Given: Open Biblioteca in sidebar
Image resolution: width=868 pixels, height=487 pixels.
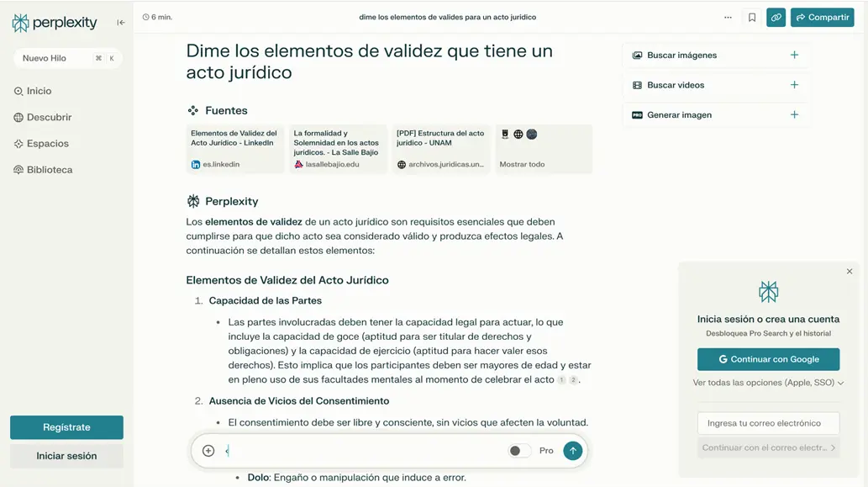Looking at the screenshot, I should click(x=49, y=170).
